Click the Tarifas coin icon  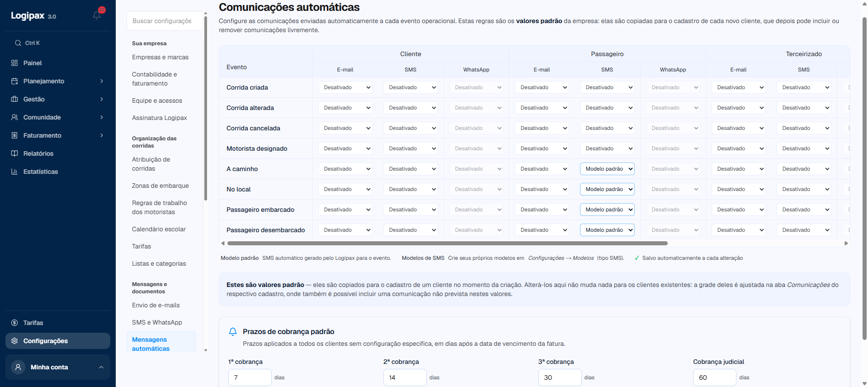tap(14, 323)
